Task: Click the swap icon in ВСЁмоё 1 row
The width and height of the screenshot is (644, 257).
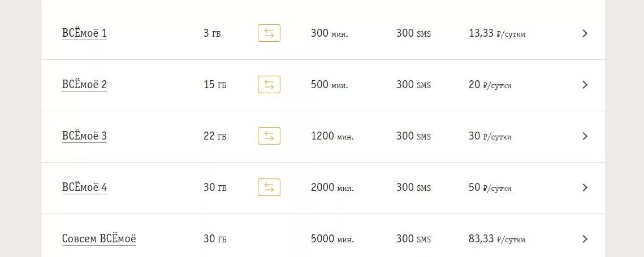Action: (x=269, y=33)
